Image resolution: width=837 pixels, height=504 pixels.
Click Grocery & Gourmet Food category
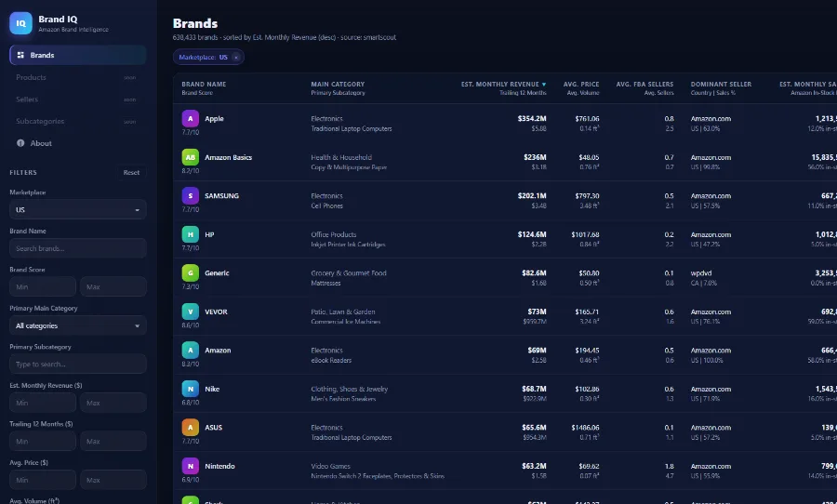[349, 272]
